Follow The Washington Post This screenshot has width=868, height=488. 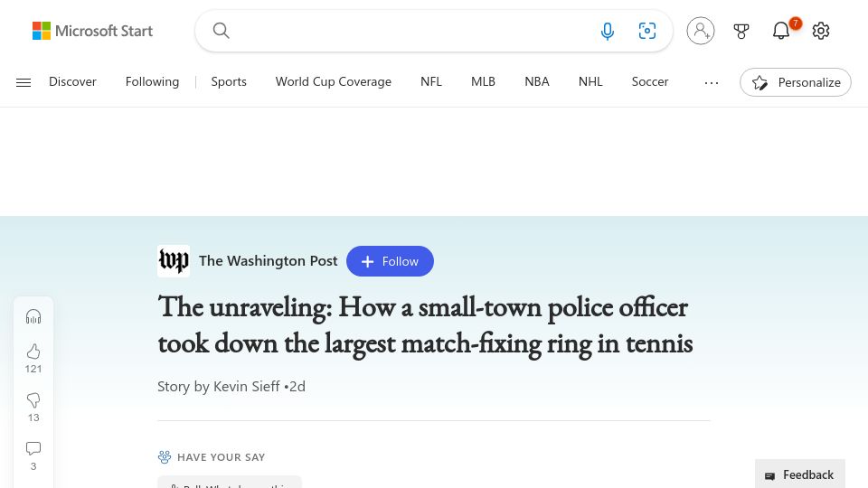[390, 261]
